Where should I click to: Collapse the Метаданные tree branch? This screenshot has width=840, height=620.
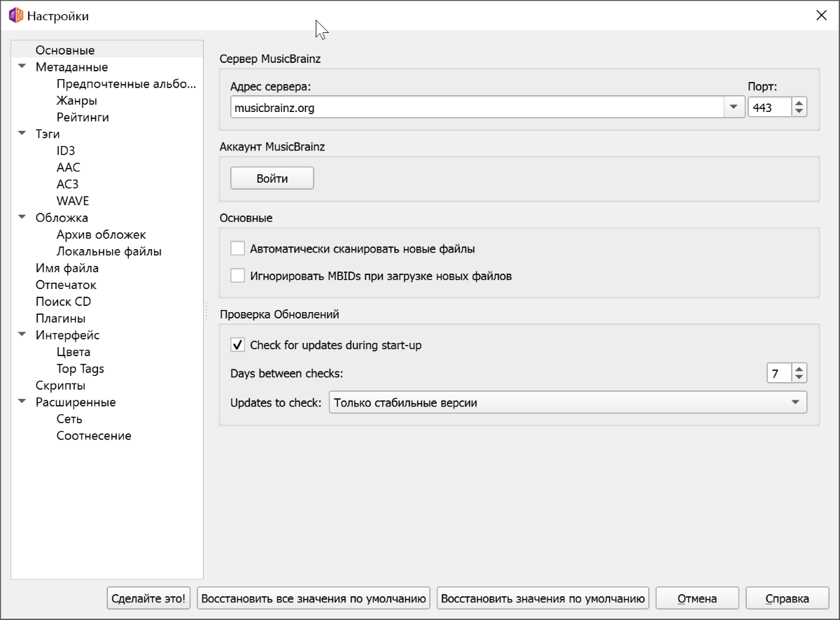click(22, 67)
